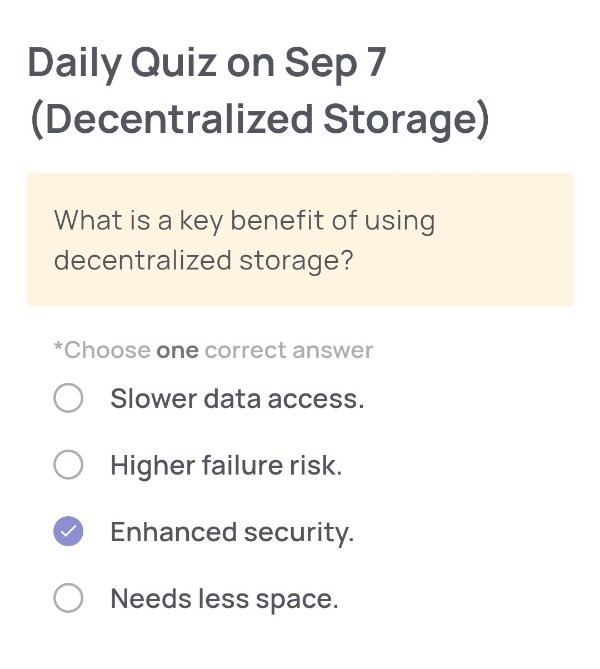Click the purple checkmark icon
The width and height of the screenshot is (600, 669).
[x=68, y=532]
